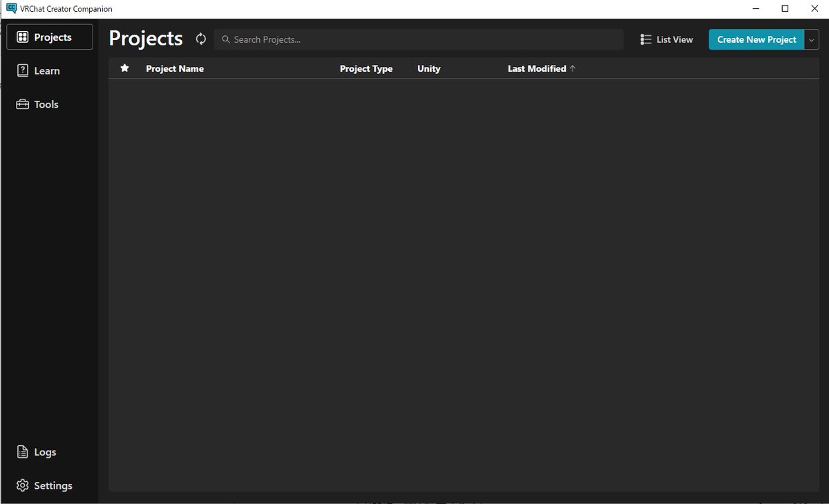The width and height of the screenshot is (829, 504).
Task: Sort by Project Type column
Action: point(366,68)
